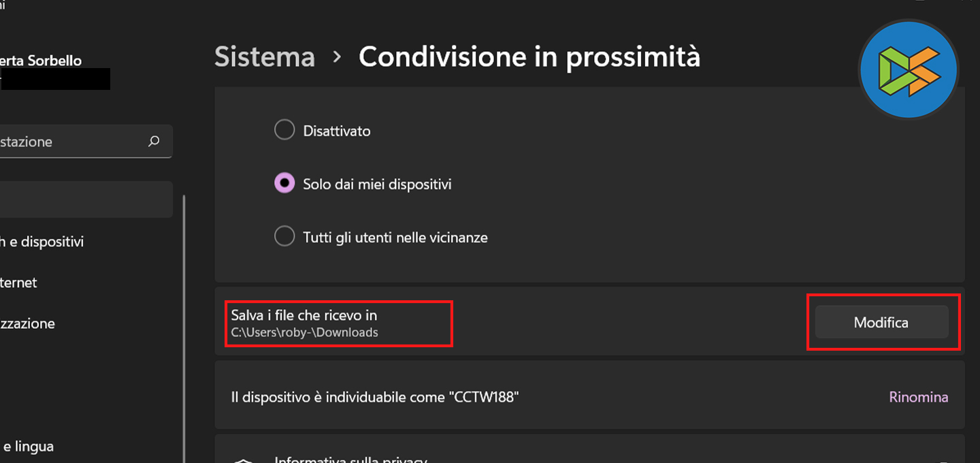Image resolution: width=980 pixels, height=463 pixels.
Task: Open the lingua settings sidebar item
Action: click(x=27, y=447)
